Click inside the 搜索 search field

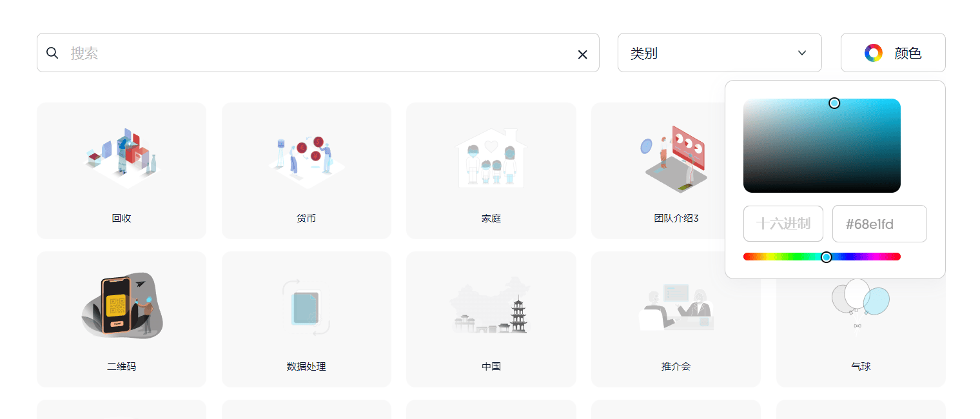[x=258, y=52]
